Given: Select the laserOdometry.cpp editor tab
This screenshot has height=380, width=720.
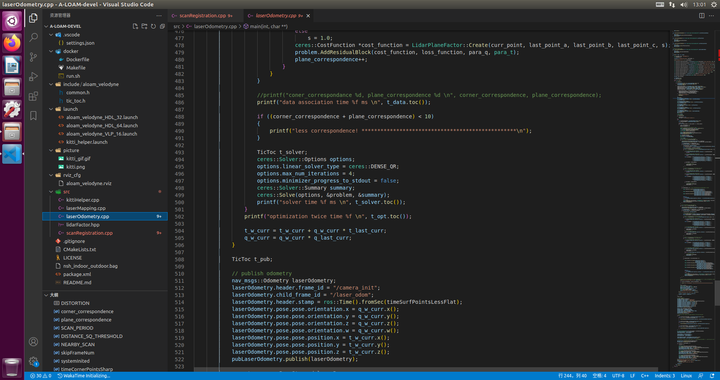Looking at the screenshot, I should (278, 16).
